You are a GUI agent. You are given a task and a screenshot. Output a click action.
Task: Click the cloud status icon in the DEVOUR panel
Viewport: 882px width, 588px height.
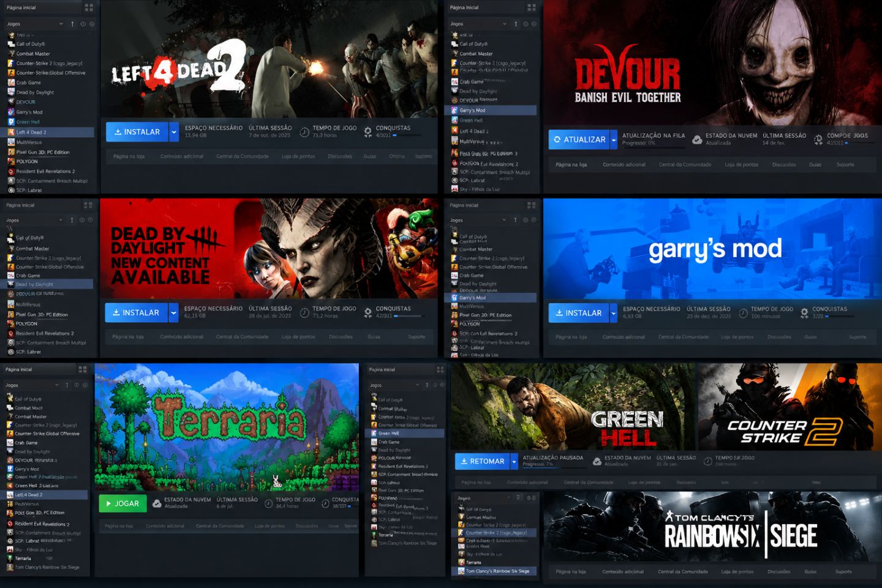(697, 140)
